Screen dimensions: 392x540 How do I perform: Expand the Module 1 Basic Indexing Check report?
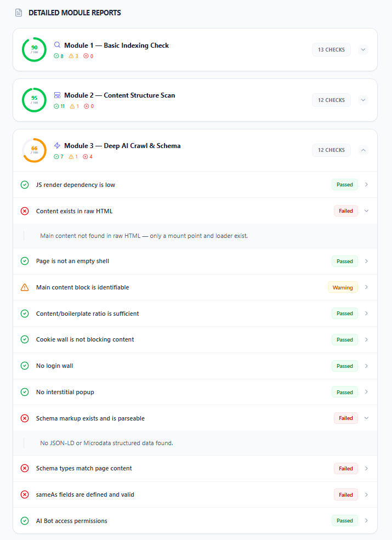pos(363,49)
